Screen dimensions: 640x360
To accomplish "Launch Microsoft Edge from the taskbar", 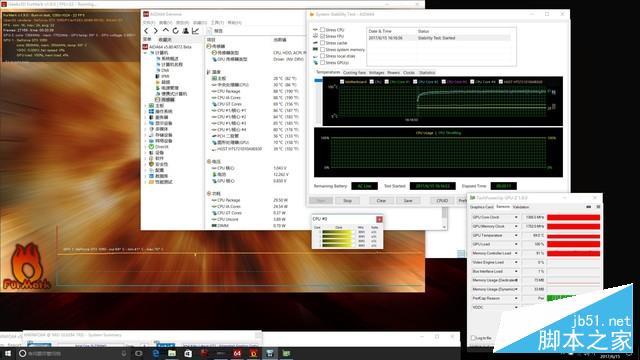I will 156,353.
